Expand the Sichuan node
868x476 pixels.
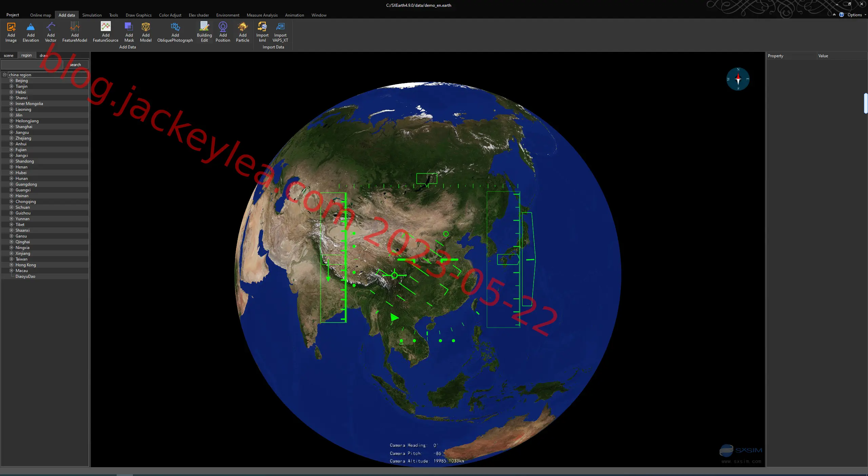[x=11, y=207]
